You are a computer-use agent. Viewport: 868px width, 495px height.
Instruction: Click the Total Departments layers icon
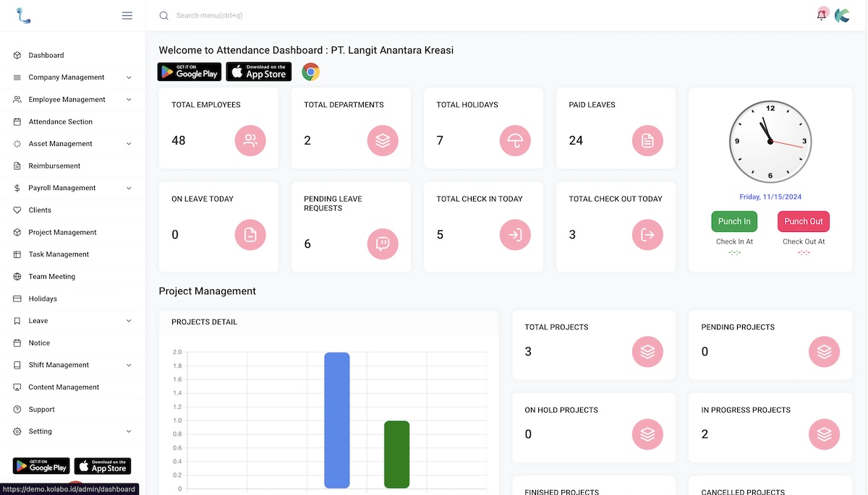pyautogui.click(x=383, y=141)
